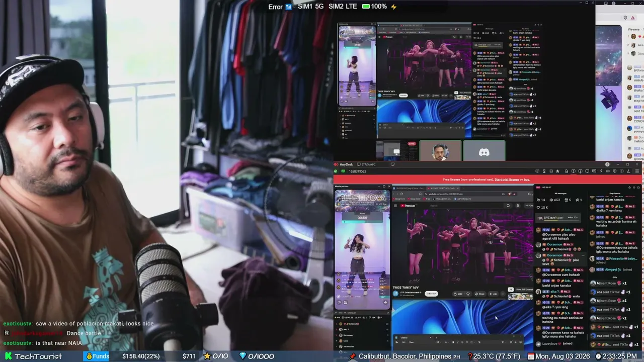Image resolution: width=644 pixels, height=362 pixels.
Task: Click the AnyDesk logo tab
Action: point(344,164)
